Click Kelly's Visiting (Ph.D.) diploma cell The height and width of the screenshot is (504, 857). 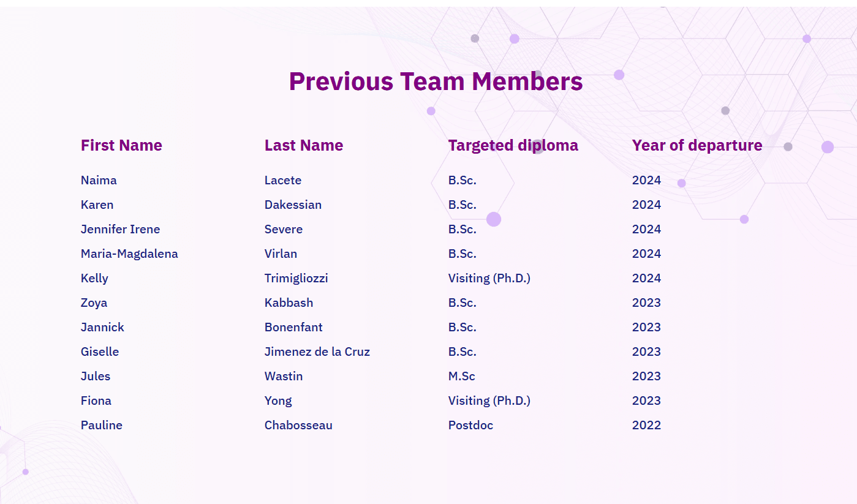tap(489, 278)
